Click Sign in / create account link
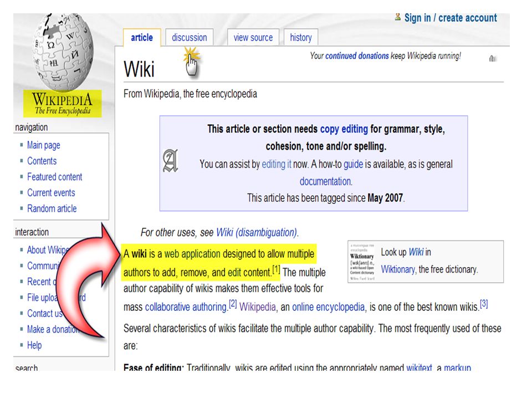This screenshot has height=399, width=532. click(451, 18)
